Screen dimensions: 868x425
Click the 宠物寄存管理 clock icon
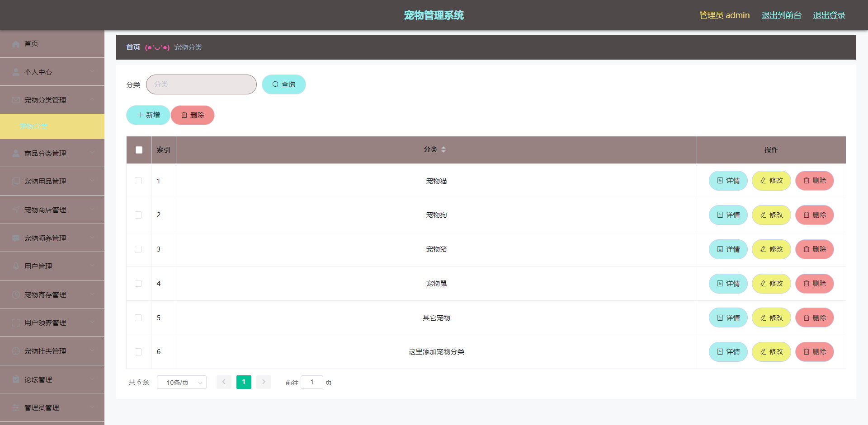pos(15,294)
